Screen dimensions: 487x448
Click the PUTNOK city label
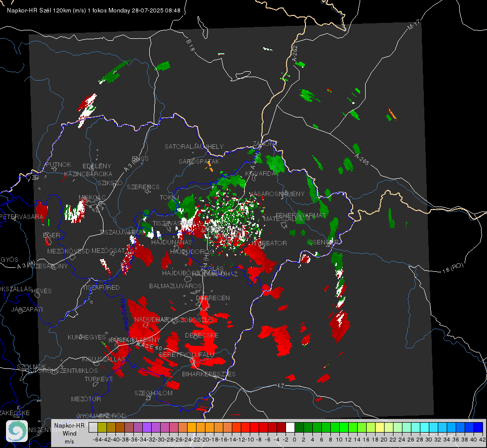(59, 164)
